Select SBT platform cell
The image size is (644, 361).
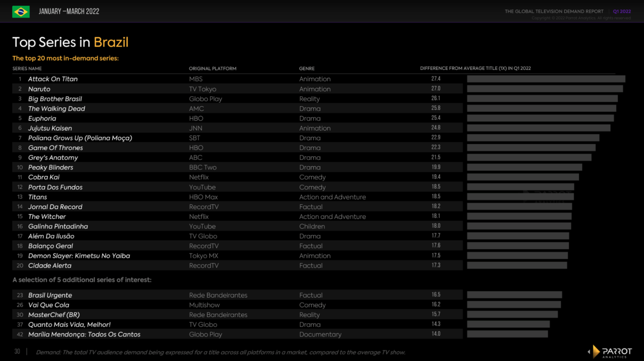point(194,138)
